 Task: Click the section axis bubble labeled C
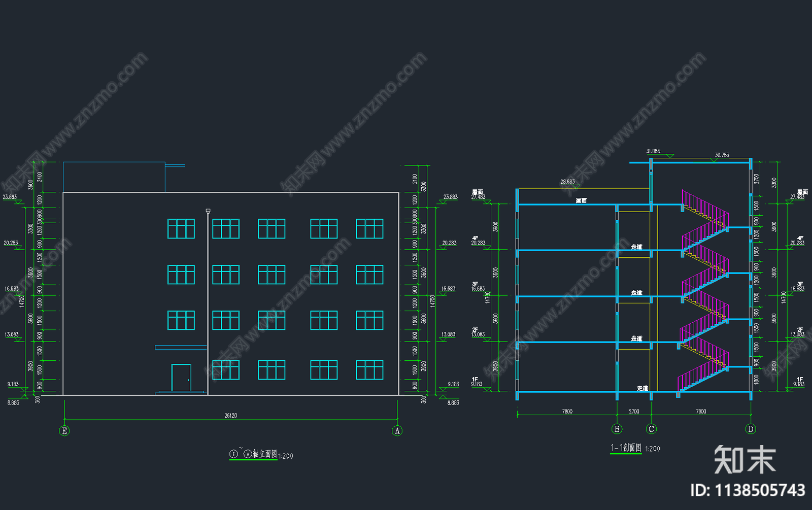(651, 429)
